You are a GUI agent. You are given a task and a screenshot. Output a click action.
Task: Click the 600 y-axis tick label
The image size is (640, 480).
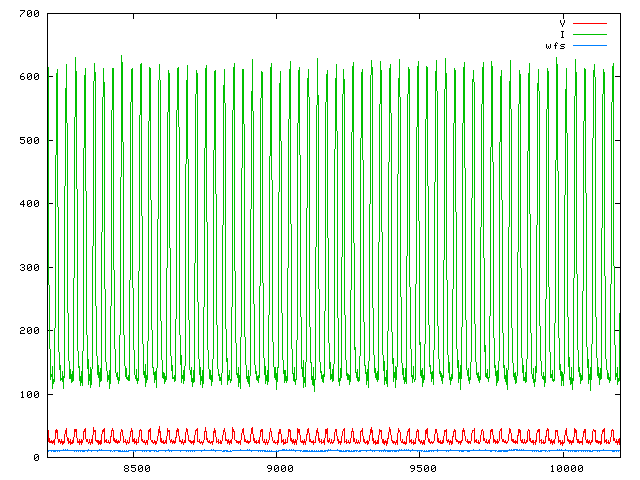[x=28, y=77]
